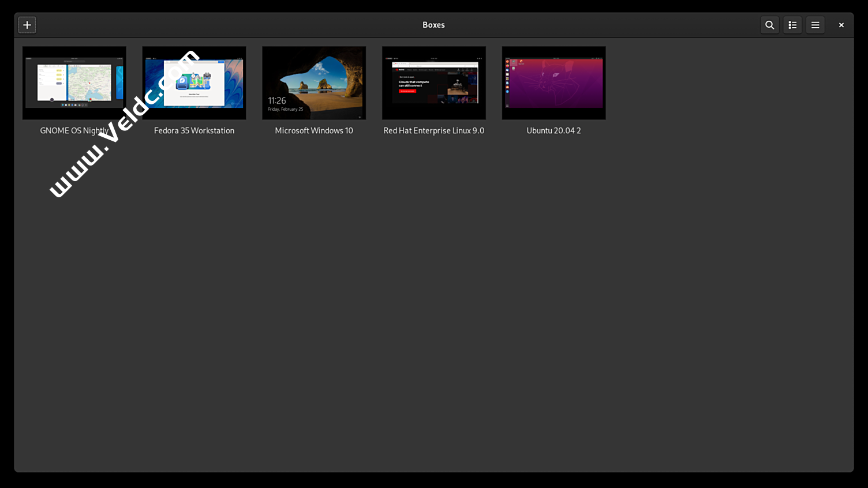868x488 pixels.
Task: Open the Fedora 35 Workstation preview thumbnail
Action: click(194, 83)
